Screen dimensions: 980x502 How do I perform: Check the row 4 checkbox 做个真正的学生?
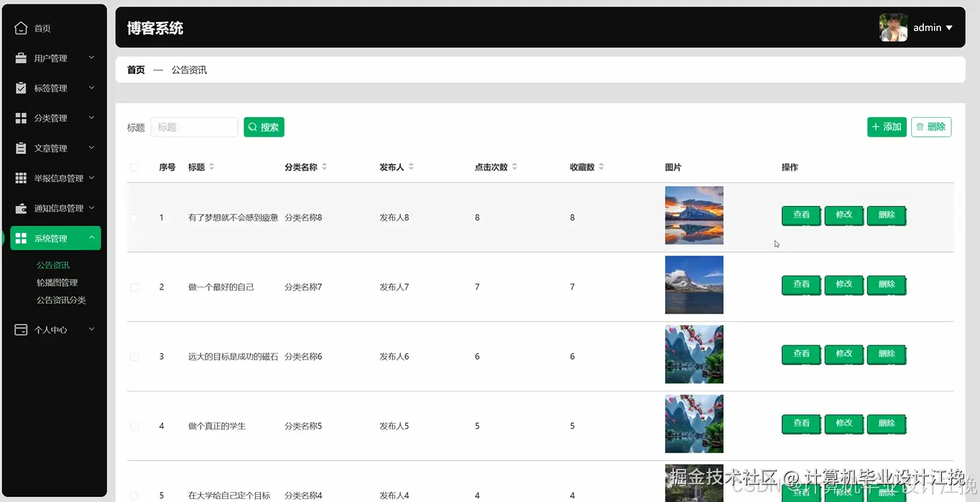134,426
